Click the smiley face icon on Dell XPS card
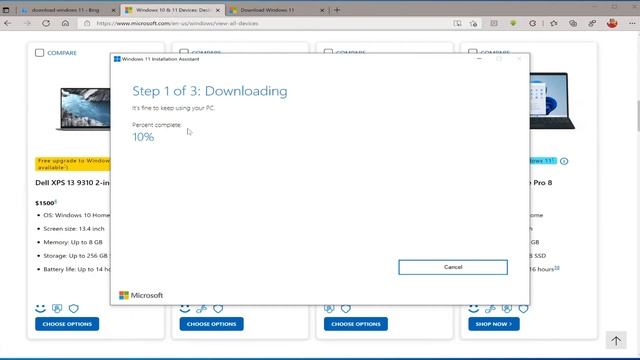 [x=40, y=309]
